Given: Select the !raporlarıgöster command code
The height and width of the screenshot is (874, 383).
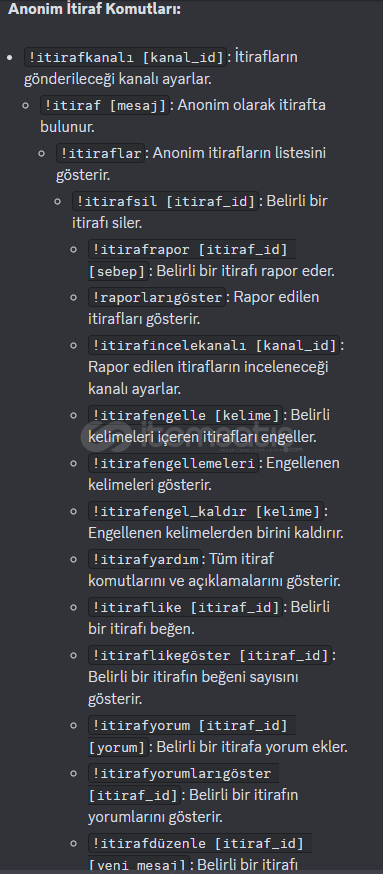Looking at the screenshot, I should tap(158, 297).
